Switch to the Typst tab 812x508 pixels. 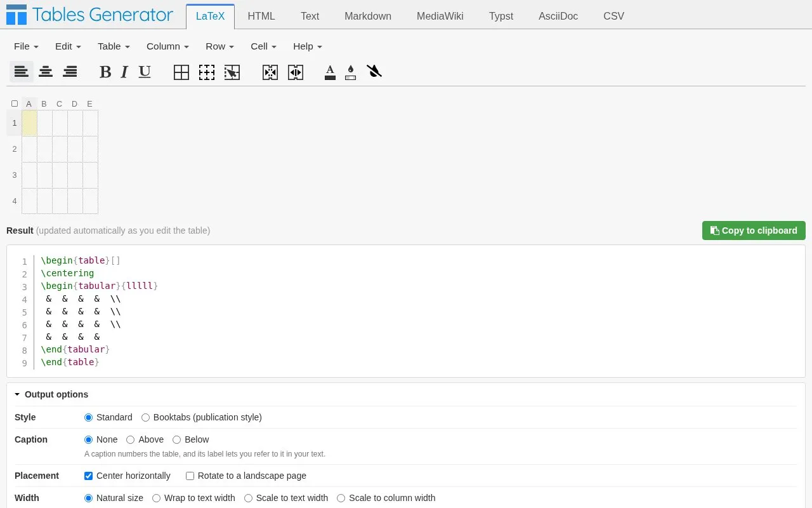[x=501, y=17]
